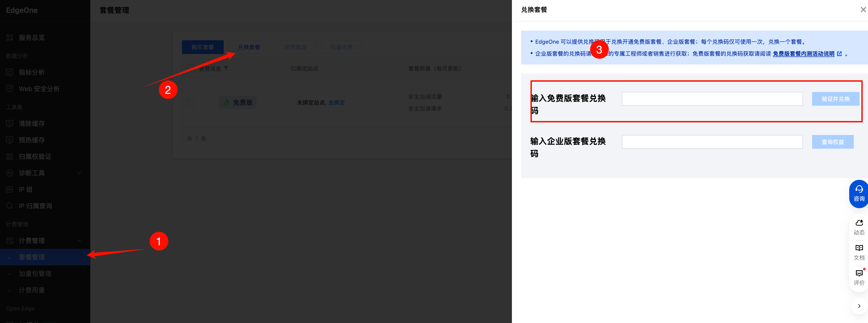Open the 动态 news cloud icon
The width and height of the screenshot is (868, 323).
859,223
